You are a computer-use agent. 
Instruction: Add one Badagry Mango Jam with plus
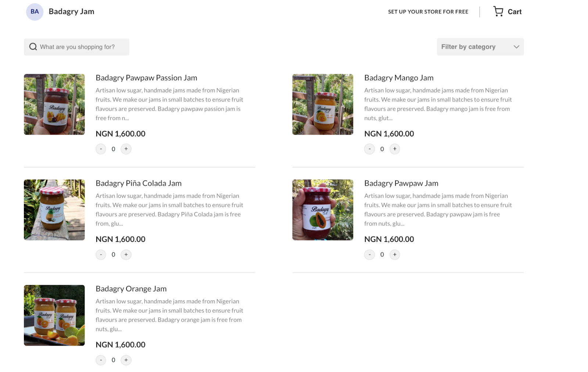395,149
